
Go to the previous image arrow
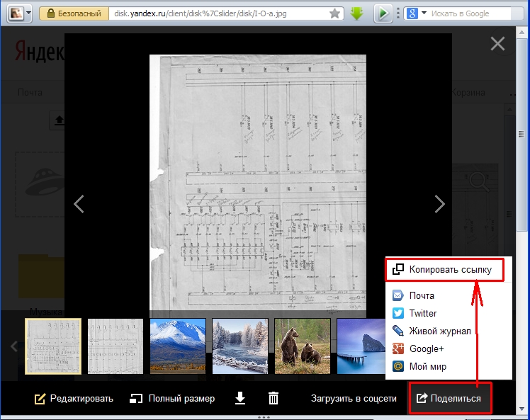pyautogui.click(x=79, y=205)
